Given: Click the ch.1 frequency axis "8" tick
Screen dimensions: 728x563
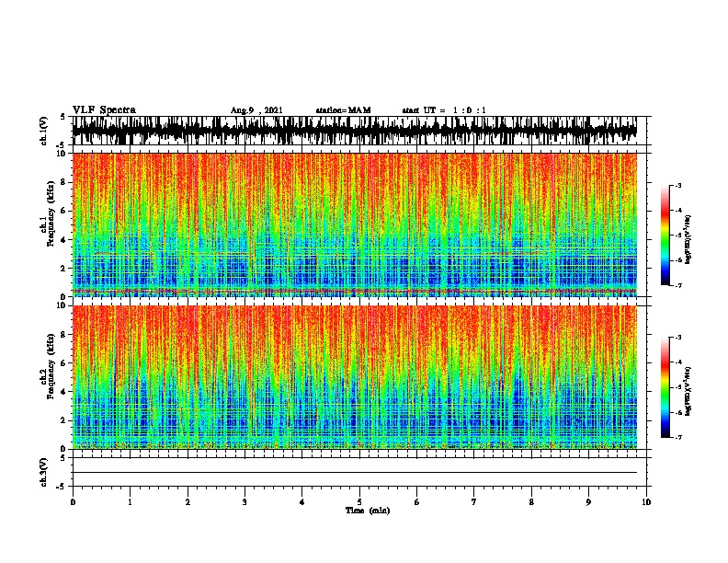Looking at the screenshot, I should tap(63, 182).
